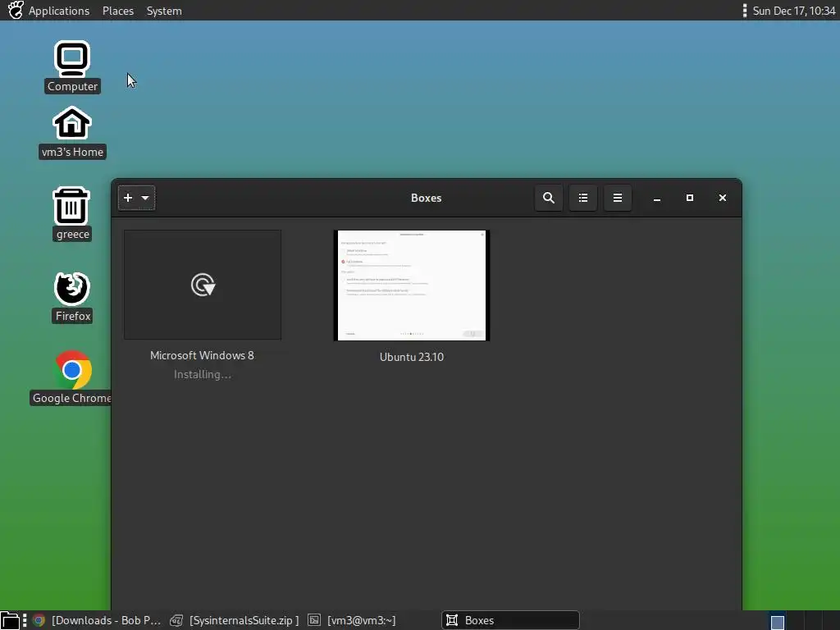Click the panel handle dots near clock
Viewport: 840px width, 630px height.
744,11
